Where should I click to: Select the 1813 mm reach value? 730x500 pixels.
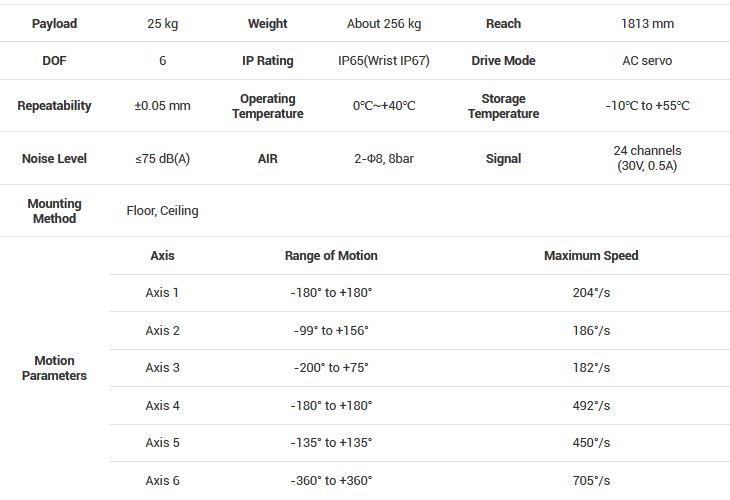click(647, 23)
